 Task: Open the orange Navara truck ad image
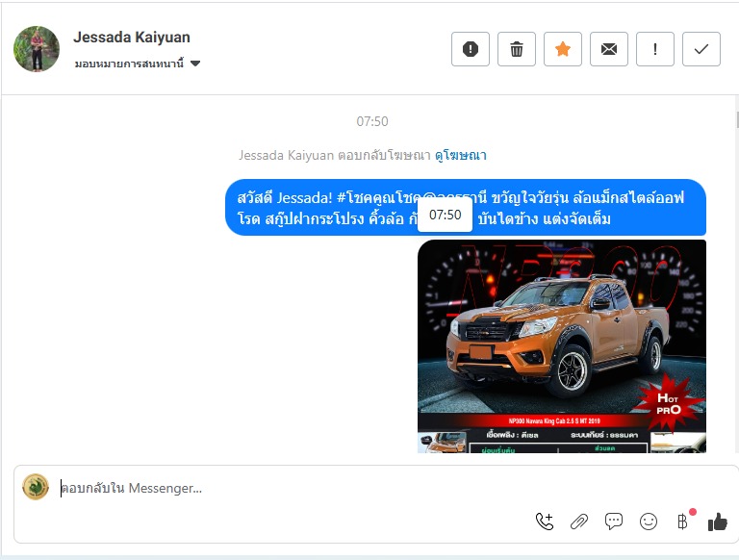[x=562, y=346]
